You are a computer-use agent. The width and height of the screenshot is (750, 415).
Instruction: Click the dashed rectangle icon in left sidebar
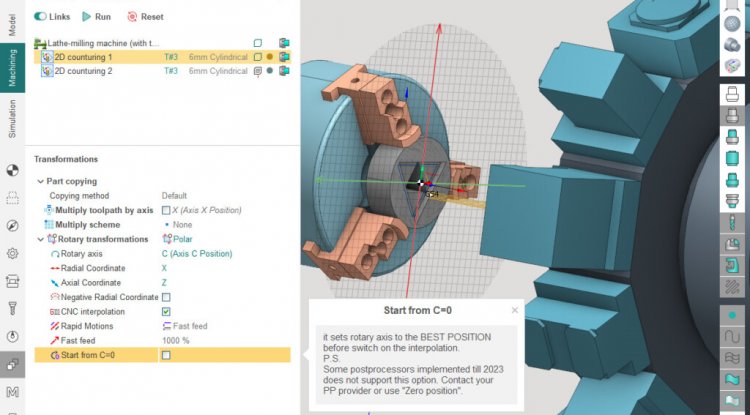tap(13, 198)
